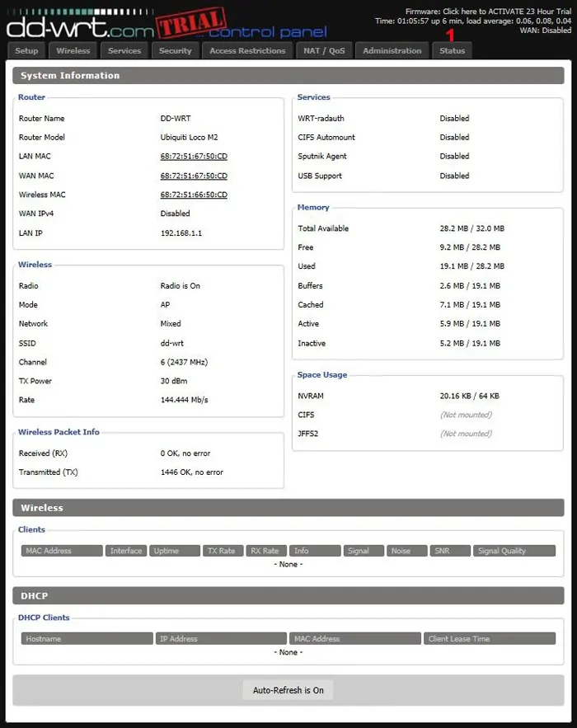
Task: Click the IP Address header in DHCP Clients
Action: (221, 639)
